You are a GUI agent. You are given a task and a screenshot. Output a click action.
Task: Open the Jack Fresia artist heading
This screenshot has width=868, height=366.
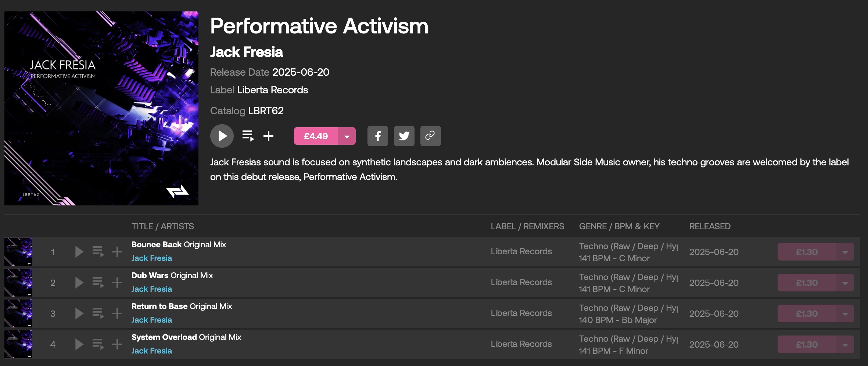pyautogui.click(x=246, y=52)
